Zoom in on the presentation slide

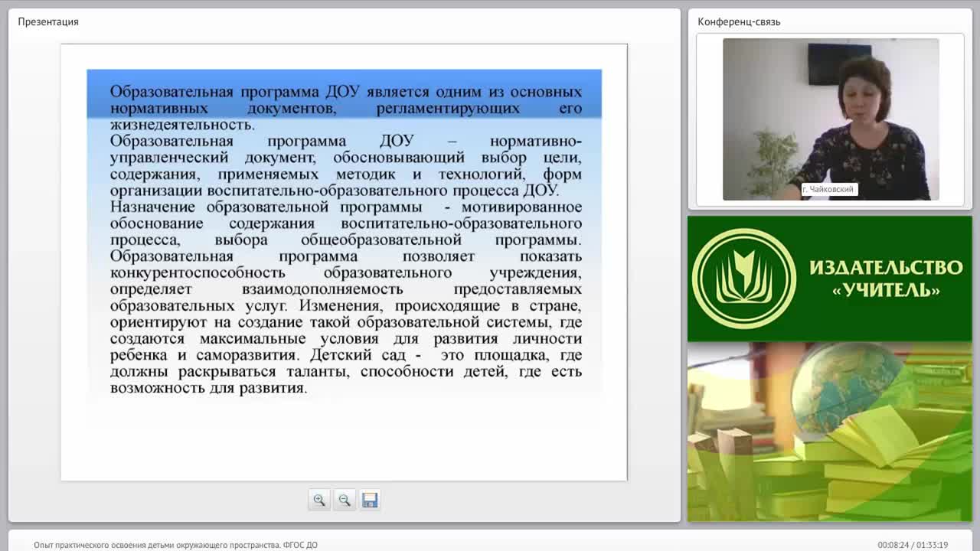[x=319, y=500]
